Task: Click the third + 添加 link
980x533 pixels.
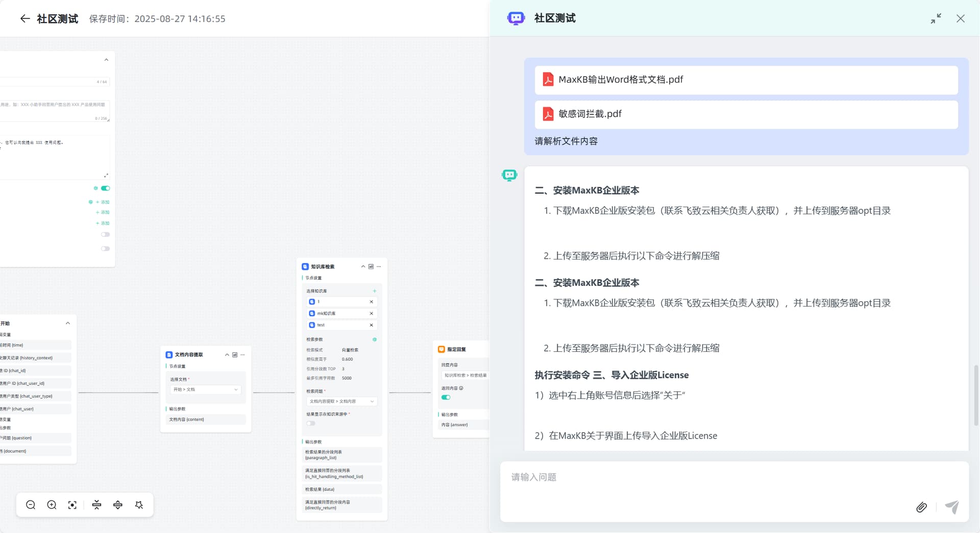Action: 103,223
